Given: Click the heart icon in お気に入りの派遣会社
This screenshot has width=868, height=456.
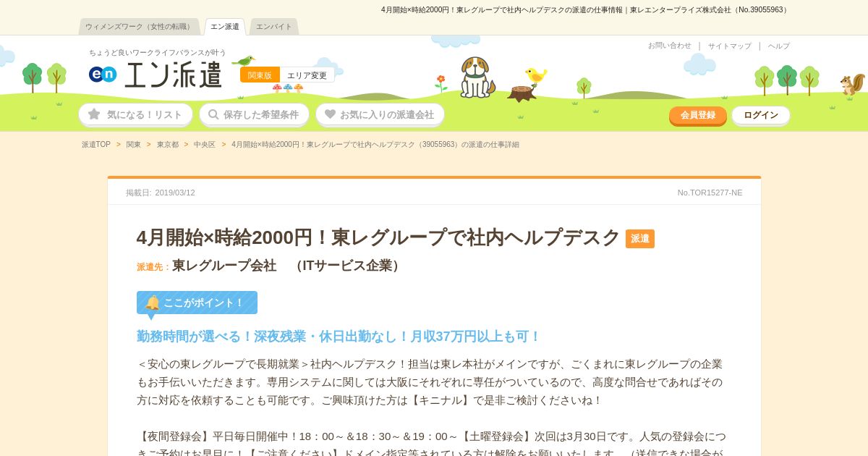Looking at the screenshot, I should pos(330,114).
